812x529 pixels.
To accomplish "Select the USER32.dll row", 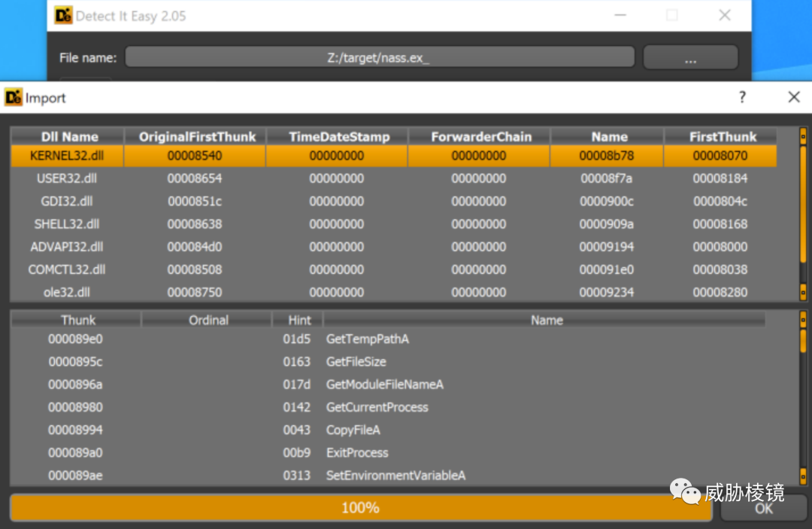I will [x=393, y=179].
